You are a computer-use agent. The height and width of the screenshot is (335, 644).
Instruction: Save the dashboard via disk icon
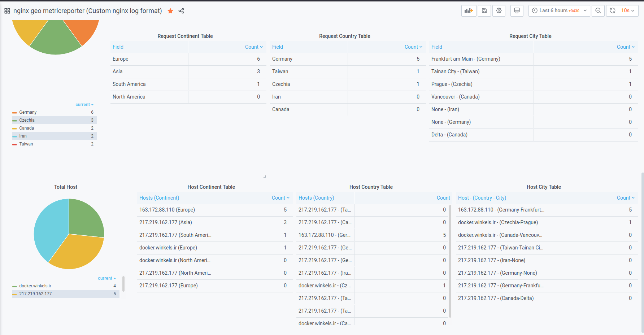tap(484, 11)
